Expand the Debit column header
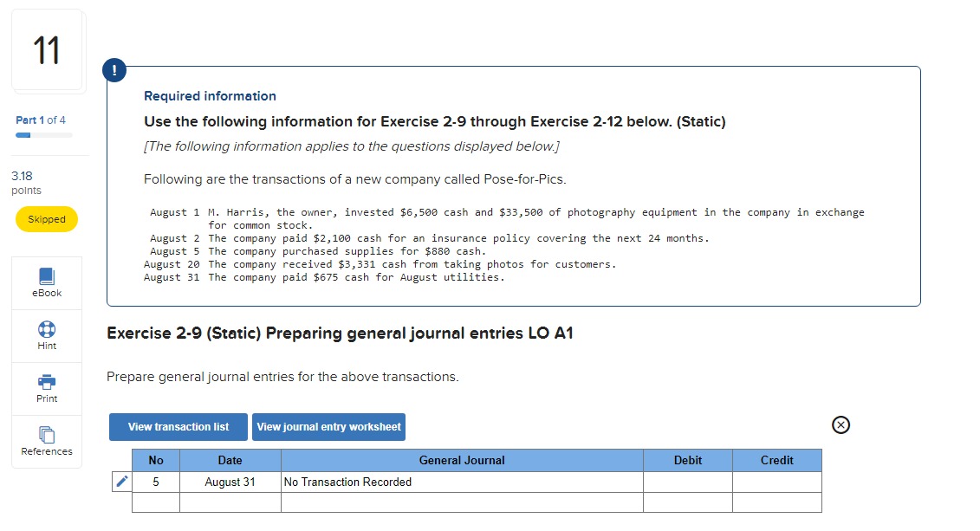Viewport: 980px width, 531px height. pos(688,460)
